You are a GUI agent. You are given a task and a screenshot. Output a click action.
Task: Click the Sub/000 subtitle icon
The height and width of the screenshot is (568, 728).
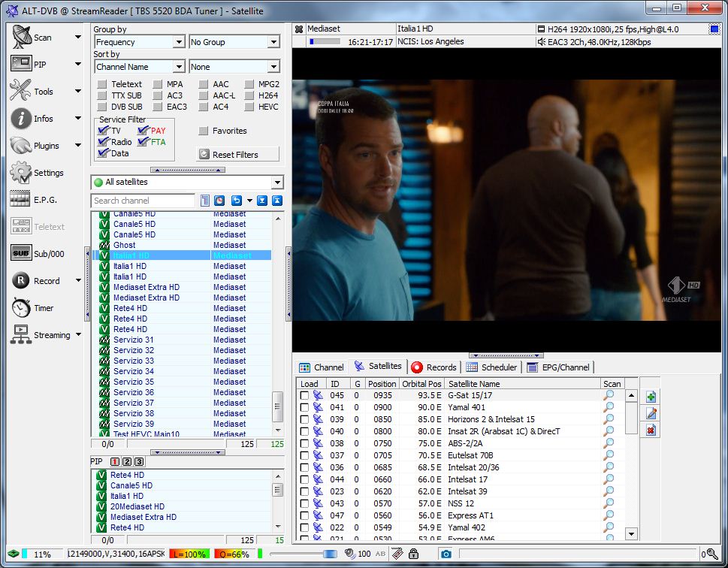pos(21,253)
